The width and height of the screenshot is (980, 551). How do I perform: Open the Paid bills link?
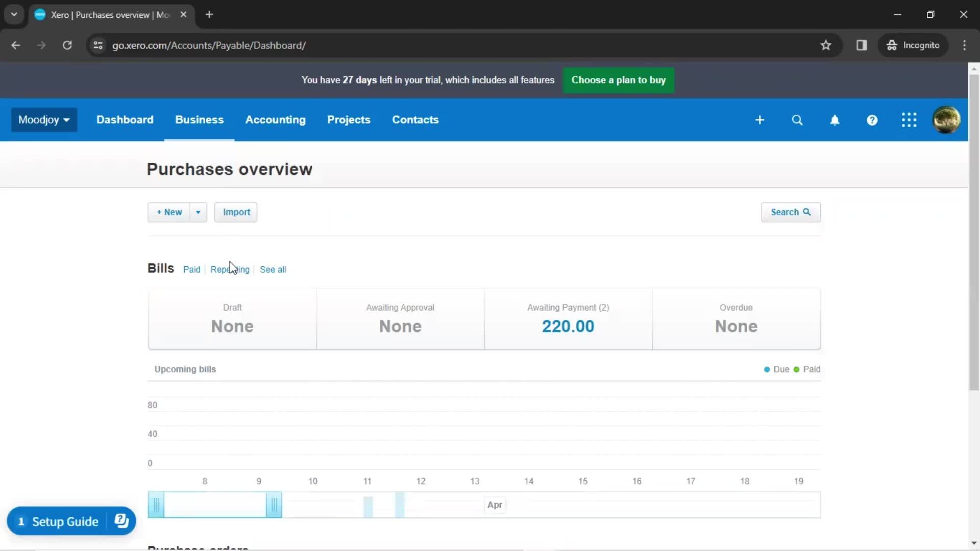(x=192, y=269)
